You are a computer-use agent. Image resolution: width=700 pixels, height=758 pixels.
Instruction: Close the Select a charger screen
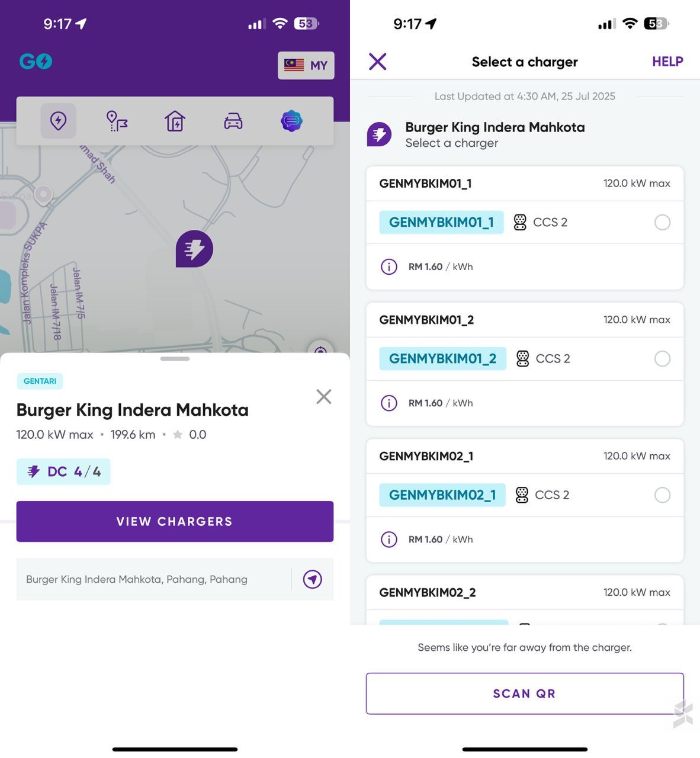[378, 62]
